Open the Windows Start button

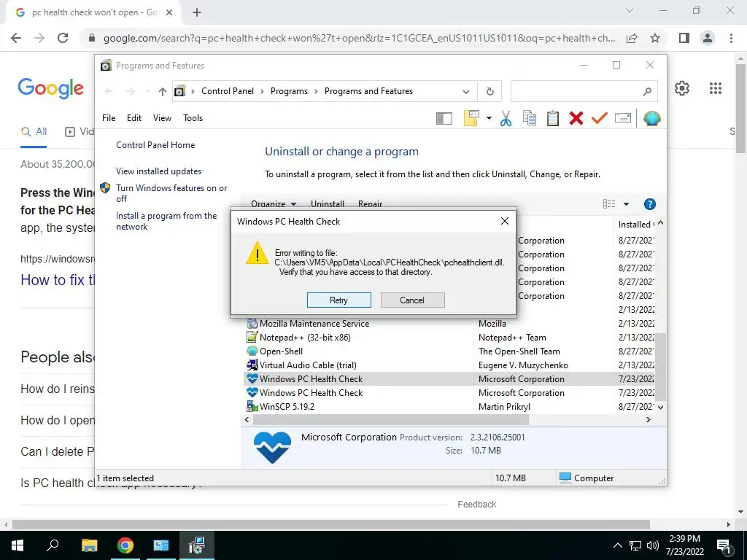[x=18, y=545]
